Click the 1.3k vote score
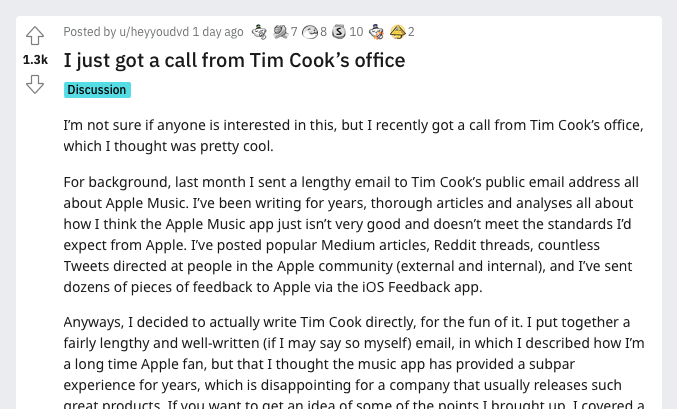 pos(35,60)
